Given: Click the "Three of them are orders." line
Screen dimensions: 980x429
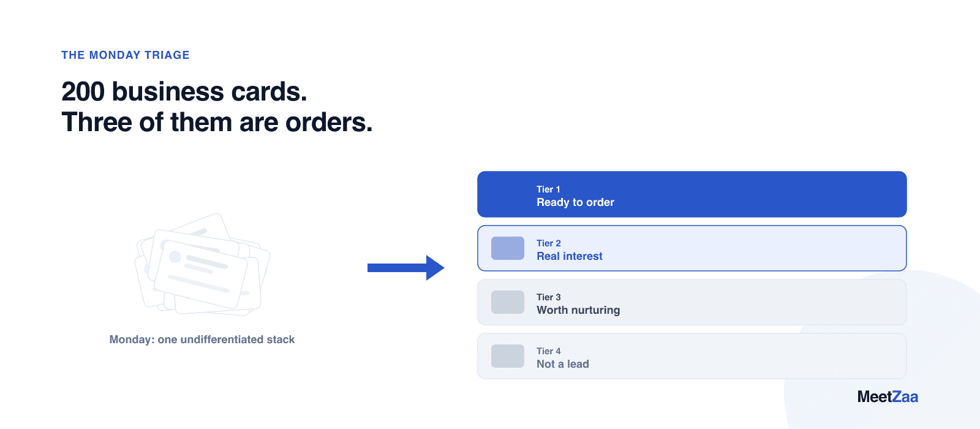Looking at the screenshot, I should click(x=217, y=123).
